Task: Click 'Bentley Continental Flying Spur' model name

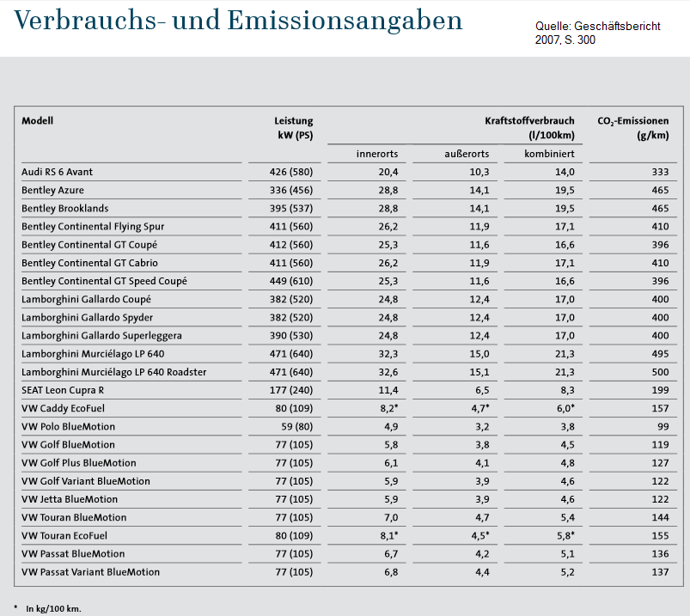Action: (93, 227)
